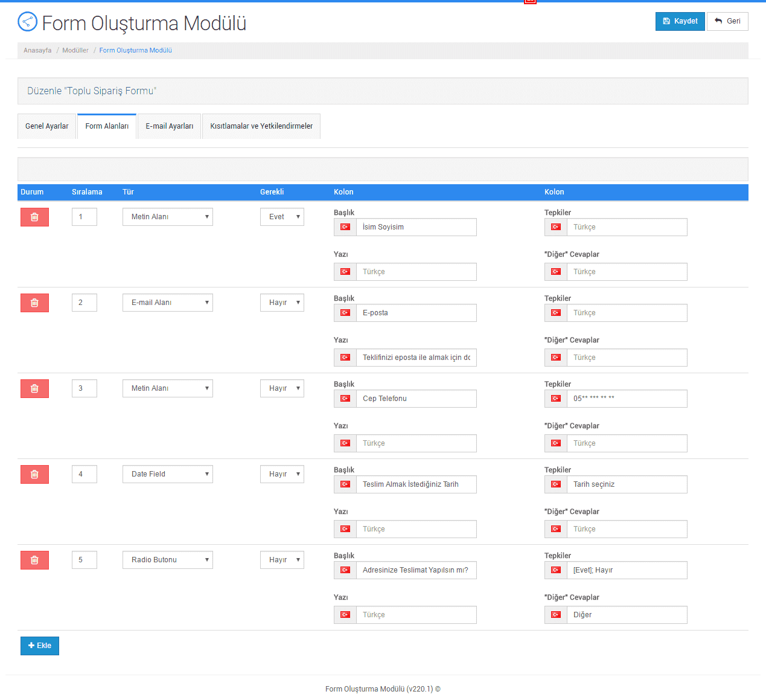Open the Gerekli dropdown in the Date Field row
The image size is (766, 700).
(282, 474)
